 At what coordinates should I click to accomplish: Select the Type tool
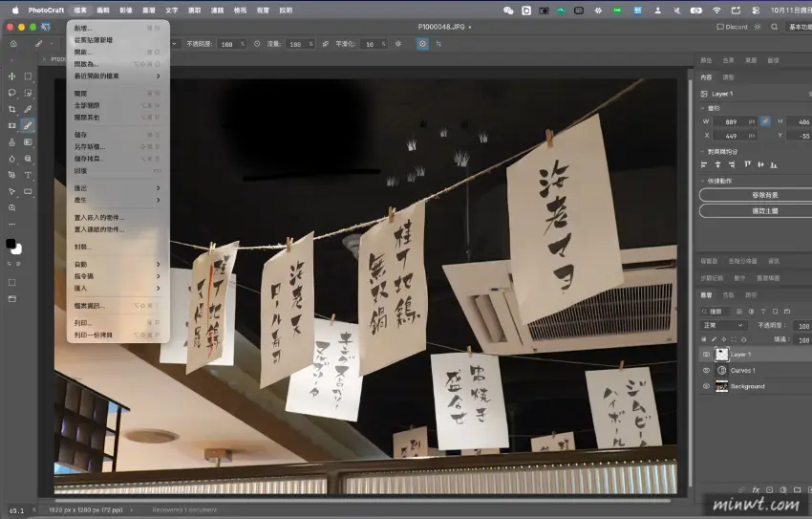pos(28,175)
